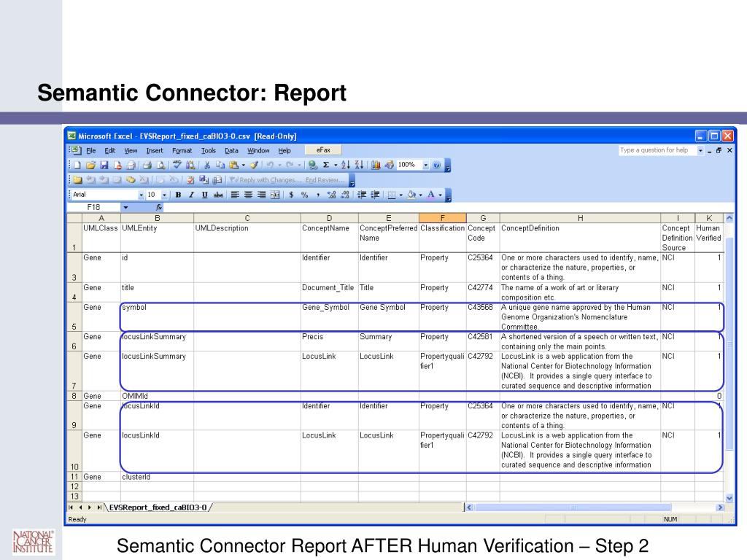This screenshot has height=560, width=747.
Task: Click the Open file folder icon
Action: (90, 166)
